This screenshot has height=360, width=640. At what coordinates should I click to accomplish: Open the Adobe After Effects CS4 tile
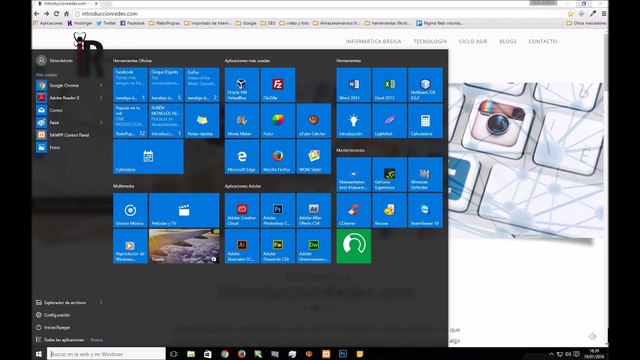313,211
